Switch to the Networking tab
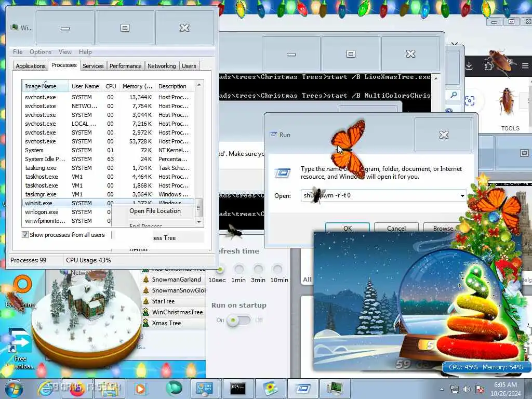The width and height of the screenshot is (532, 399). 162,66
